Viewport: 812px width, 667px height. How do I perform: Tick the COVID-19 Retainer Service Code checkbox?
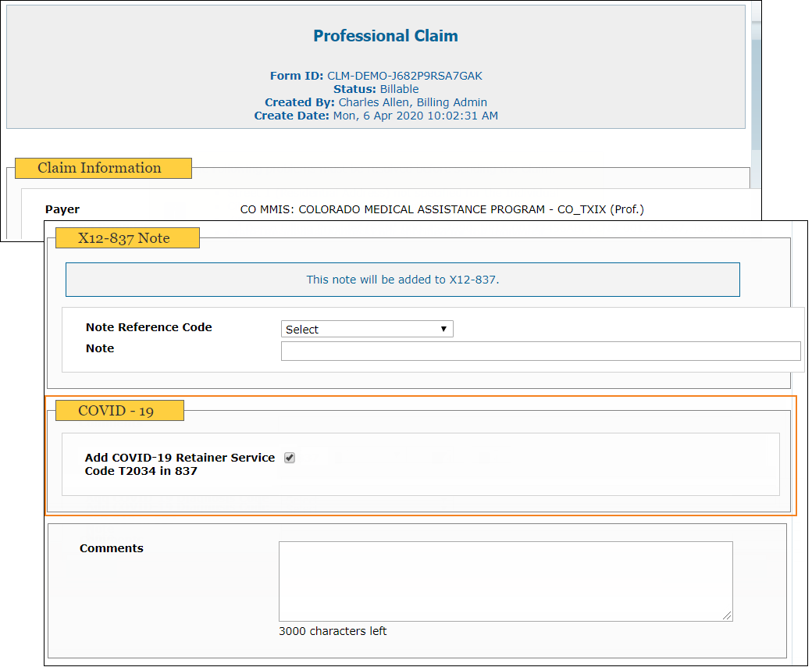(x=290, y=458)
